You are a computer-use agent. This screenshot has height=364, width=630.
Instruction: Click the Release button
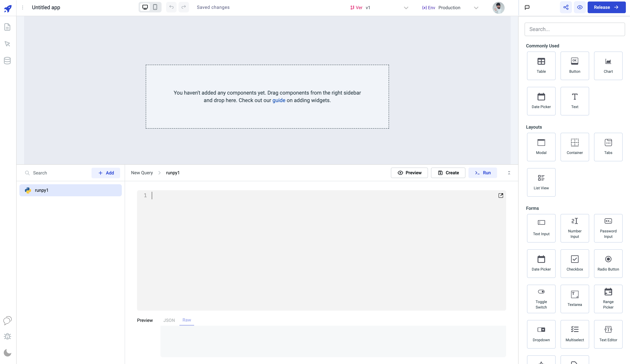pyautogui.click(x=606, y=7)
